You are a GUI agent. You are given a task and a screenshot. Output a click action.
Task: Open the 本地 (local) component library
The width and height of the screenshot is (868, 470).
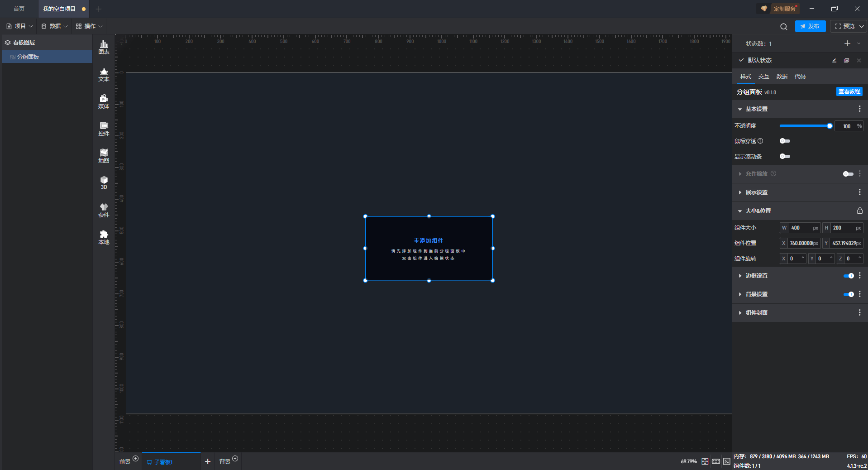click(x=104, y=237)
